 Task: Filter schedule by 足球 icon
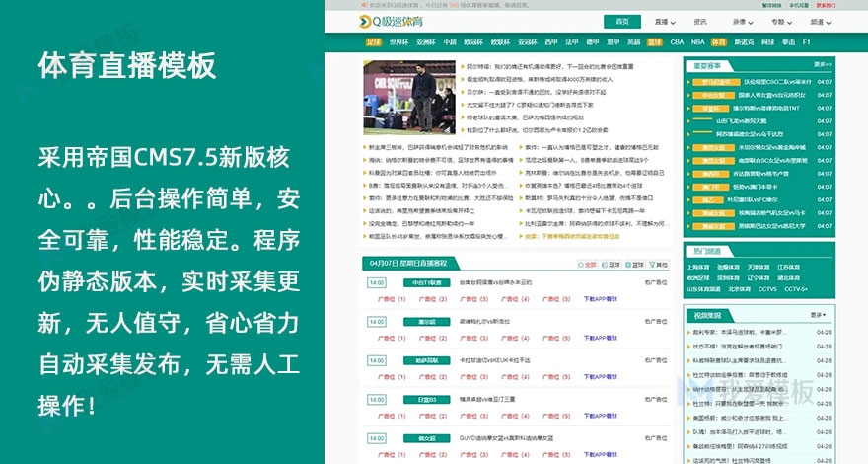coord(612,265)
